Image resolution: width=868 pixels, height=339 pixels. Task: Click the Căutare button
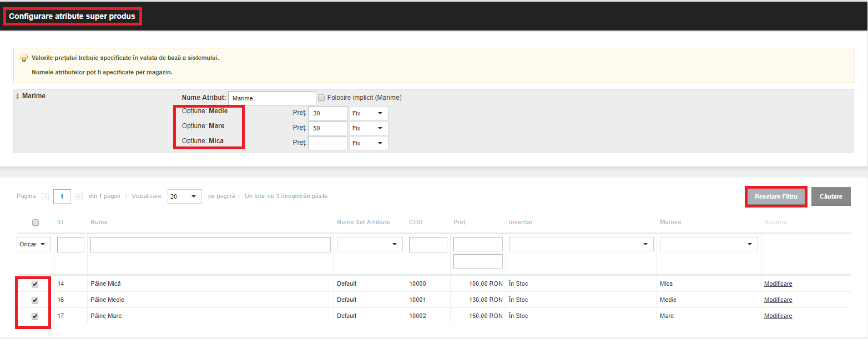coord(831,196)
